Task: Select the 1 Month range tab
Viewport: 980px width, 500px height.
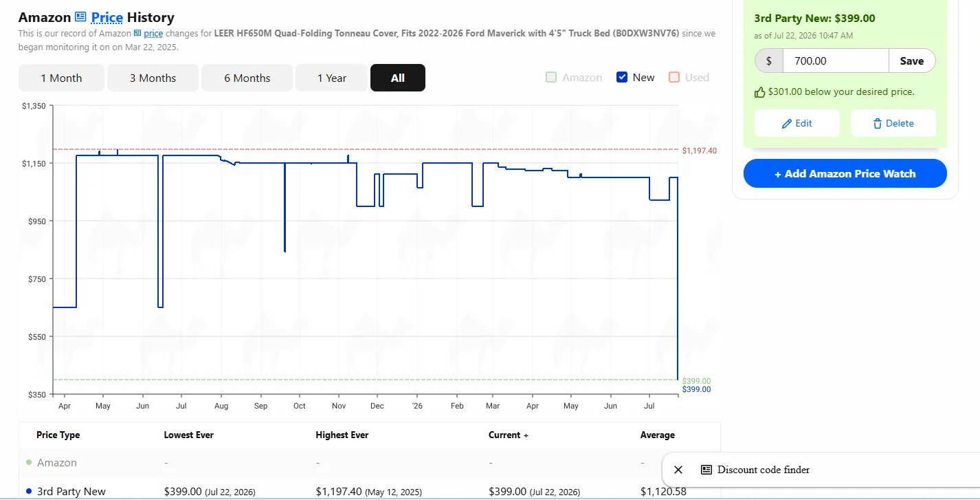Action: [61, 78]
